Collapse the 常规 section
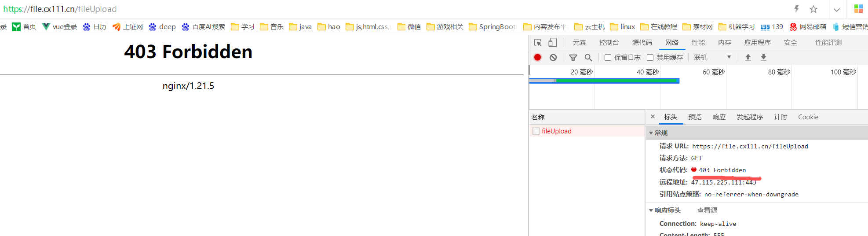The image size is (868, 236). 651,133
